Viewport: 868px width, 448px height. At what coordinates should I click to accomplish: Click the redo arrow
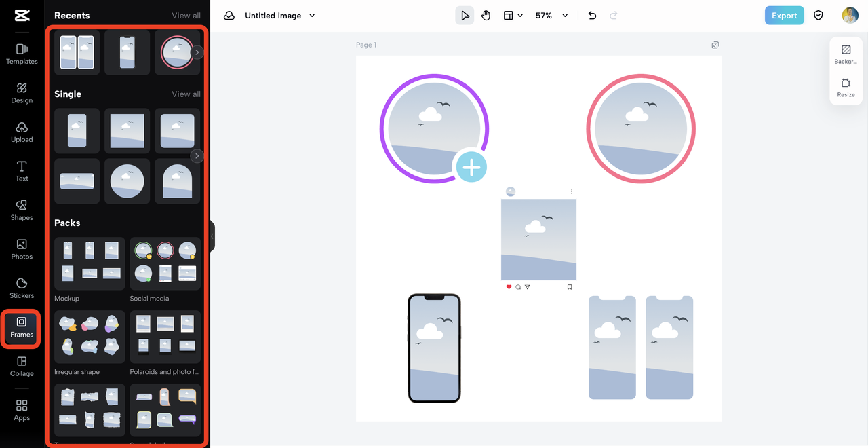pos(614,16)
